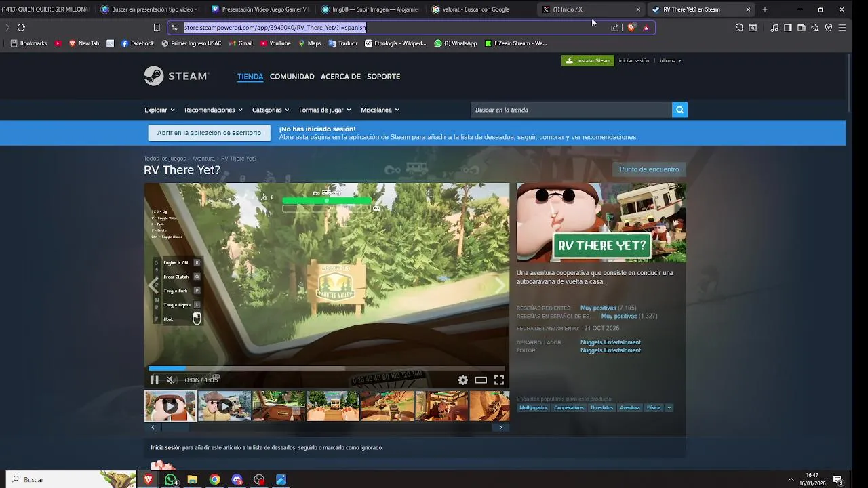Select the Cooperativos tag

pos(568,407)
